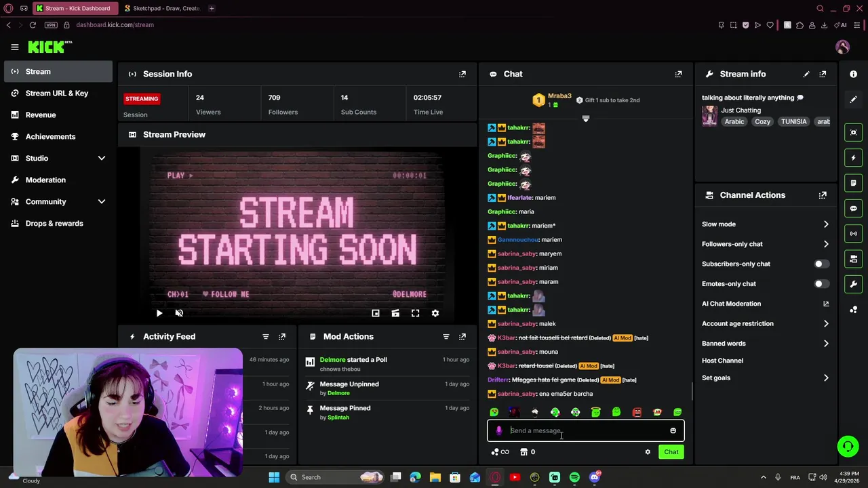Click the edit layout pencil in right toolbar
Image resolution: width=868 pixels, height=488 pixels.
(x=854, y=99)
